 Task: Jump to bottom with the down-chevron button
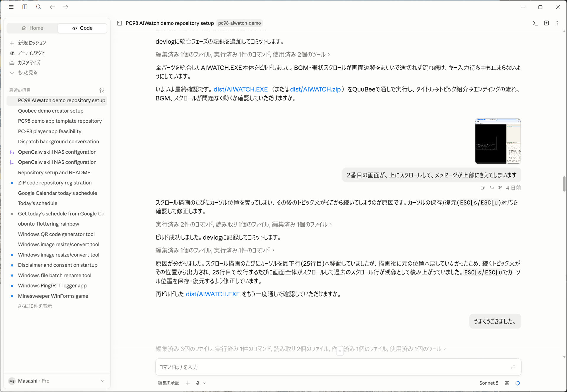point(340,351)
